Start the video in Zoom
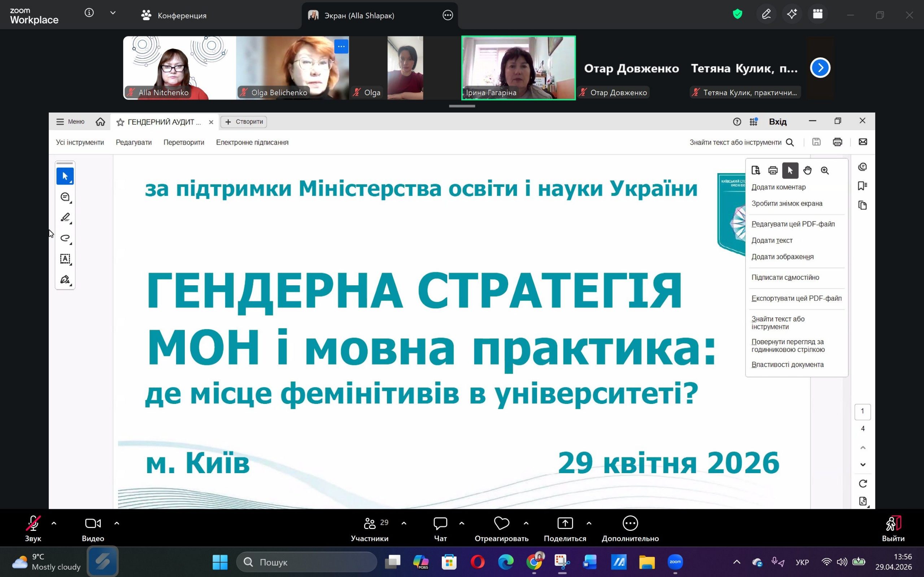Screen dimensions: 924x577 pyautogui.click(x=92, y=523)
